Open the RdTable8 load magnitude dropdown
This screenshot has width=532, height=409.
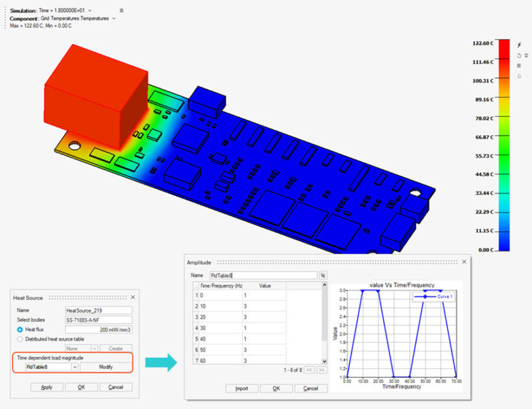click(x=75, y=367)
